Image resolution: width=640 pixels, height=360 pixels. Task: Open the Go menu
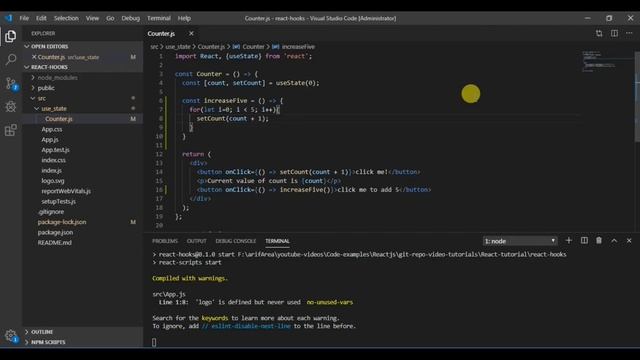click(110, 18)
